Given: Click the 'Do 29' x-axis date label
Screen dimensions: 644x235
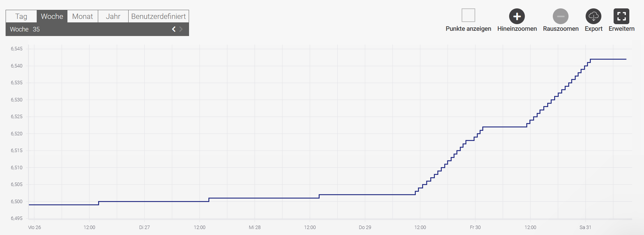Looking at the screenshot, I should (x=365, y=227).
